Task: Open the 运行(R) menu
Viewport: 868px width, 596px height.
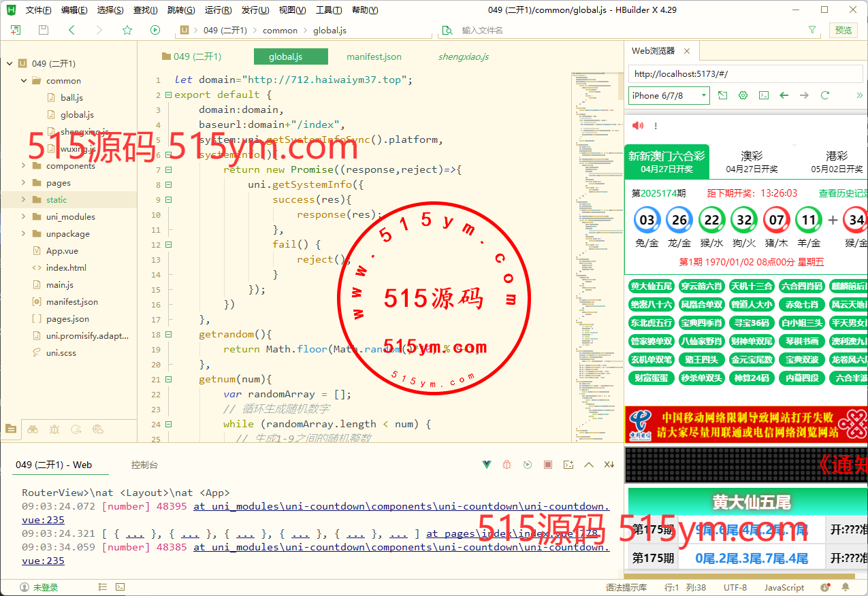Action: tap(218, 10)
